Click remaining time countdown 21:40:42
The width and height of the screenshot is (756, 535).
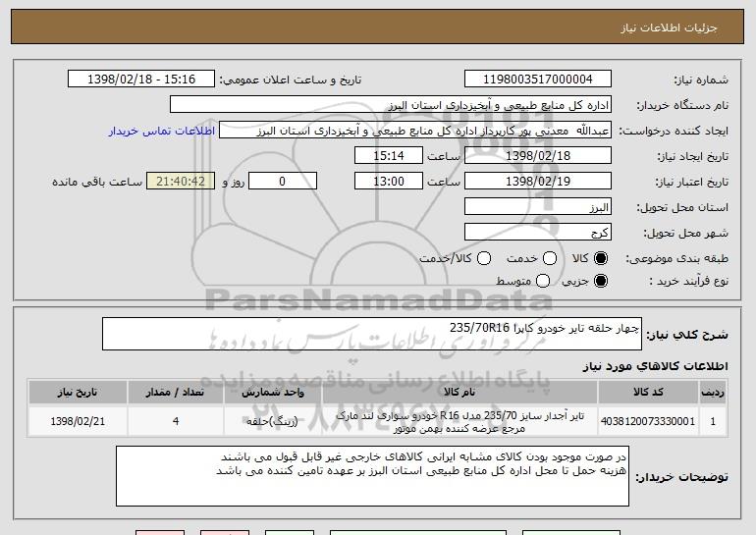point(181,182)
